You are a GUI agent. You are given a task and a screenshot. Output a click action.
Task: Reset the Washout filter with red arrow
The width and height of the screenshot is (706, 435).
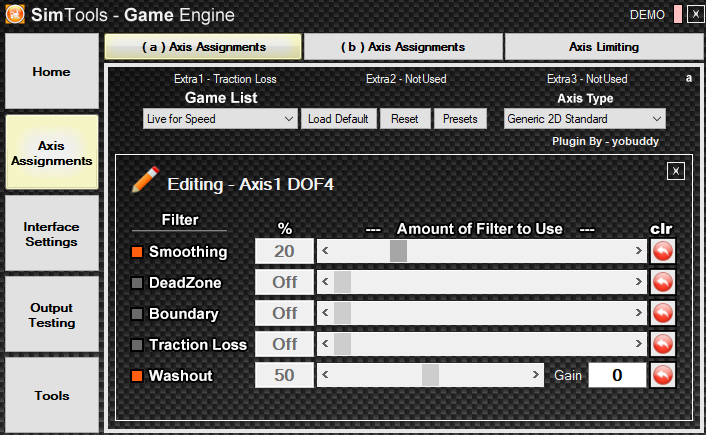pyautogui.click(x=663, y=376)
